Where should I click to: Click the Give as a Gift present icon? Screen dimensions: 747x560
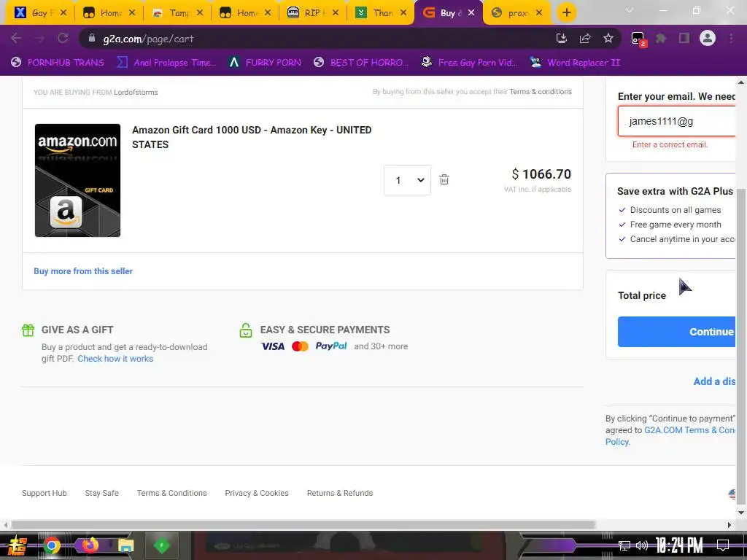[28, 330]
